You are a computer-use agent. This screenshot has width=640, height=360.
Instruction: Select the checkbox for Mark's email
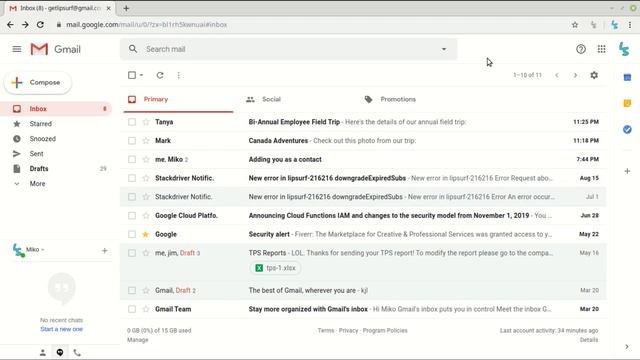click(132, 140)
